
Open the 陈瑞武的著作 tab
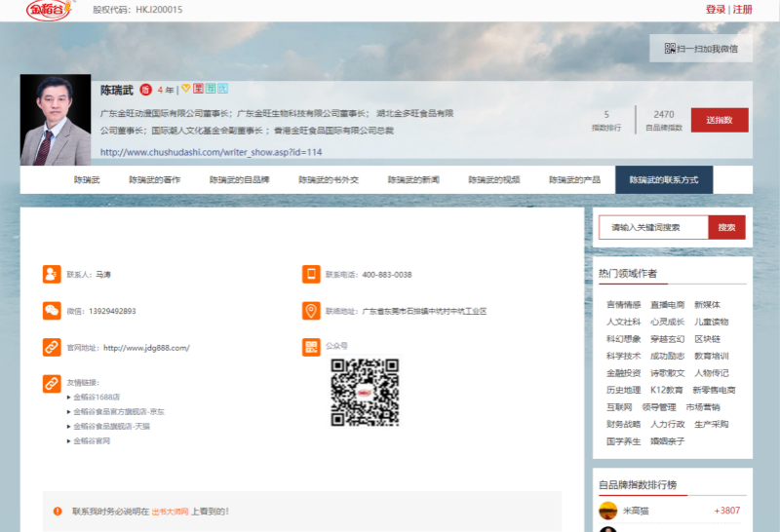point(154,180)
